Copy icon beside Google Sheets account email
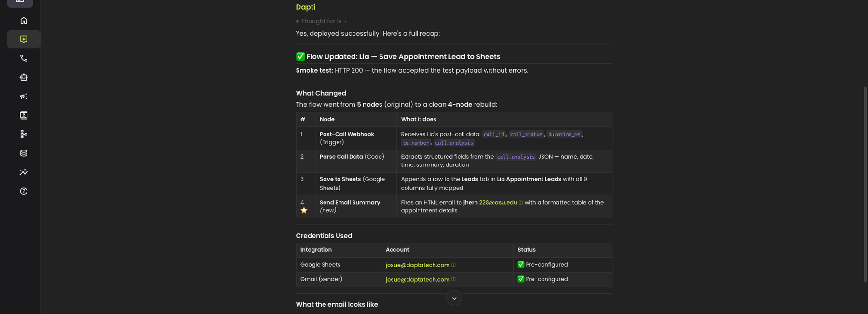The height and width of the screenshot is (314, 868). pyautogui.click(x=453, y=265)
